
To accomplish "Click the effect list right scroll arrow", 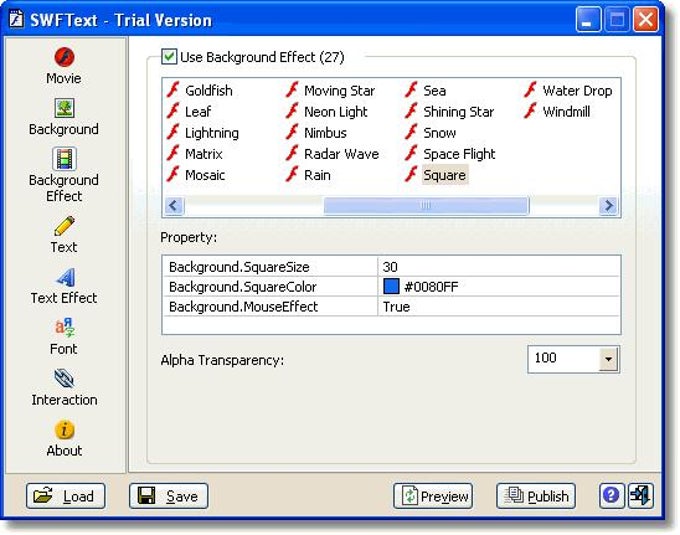I will coord(608,206).
